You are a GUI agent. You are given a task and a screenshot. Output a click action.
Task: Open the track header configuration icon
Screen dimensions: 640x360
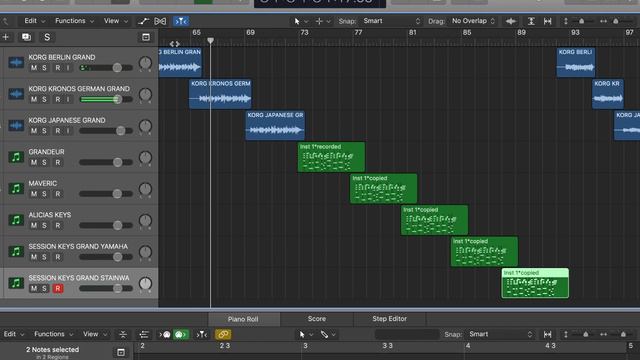tap(146, 37)
